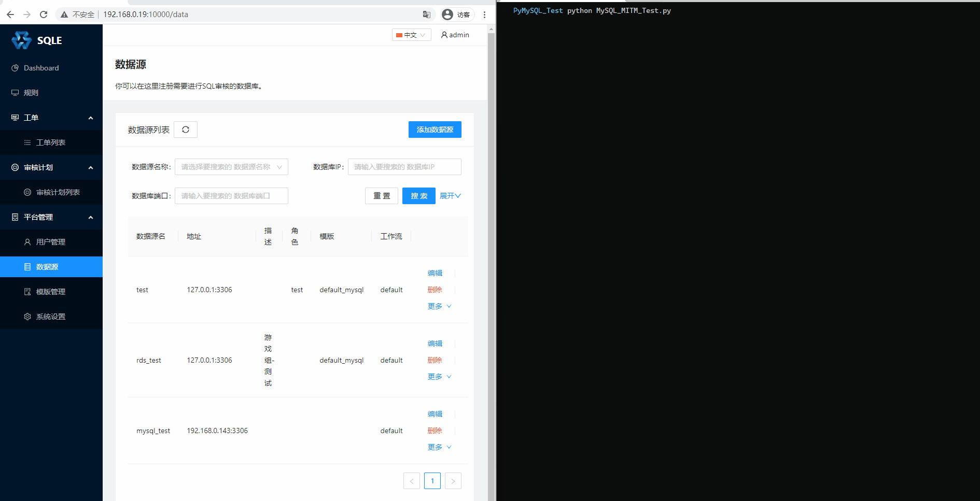Click the 搜索 search button
The image size is (980, 501).
[418, 196]
